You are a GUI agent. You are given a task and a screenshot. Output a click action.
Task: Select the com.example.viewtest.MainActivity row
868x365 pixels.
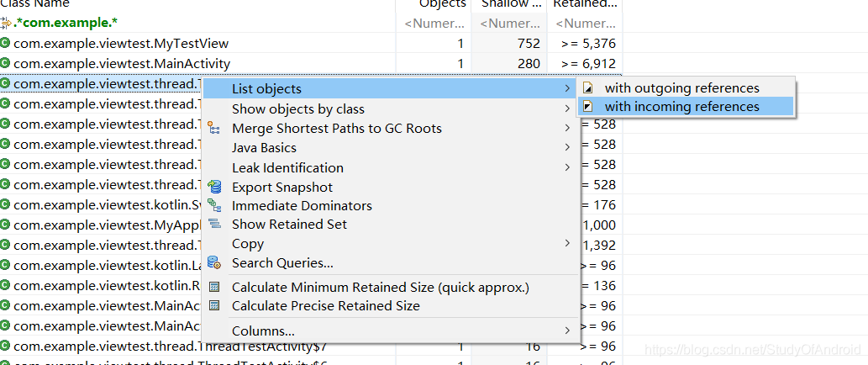pos(122,63)
